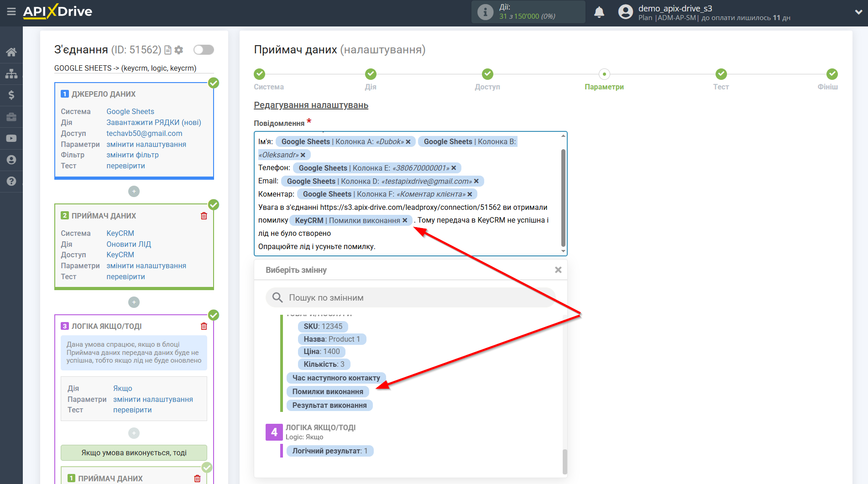Click змінити фільтр link
The image size is (868, 484).
click(x=132, y=155)
